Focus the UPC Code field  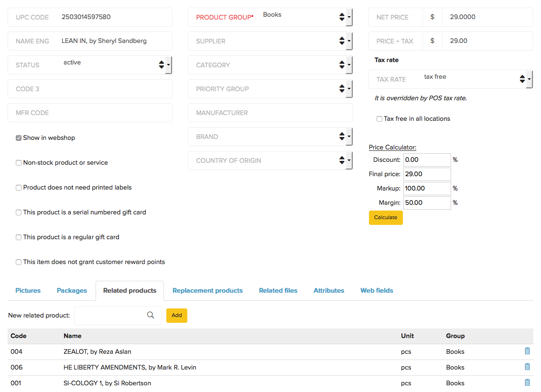coord(90,17)
